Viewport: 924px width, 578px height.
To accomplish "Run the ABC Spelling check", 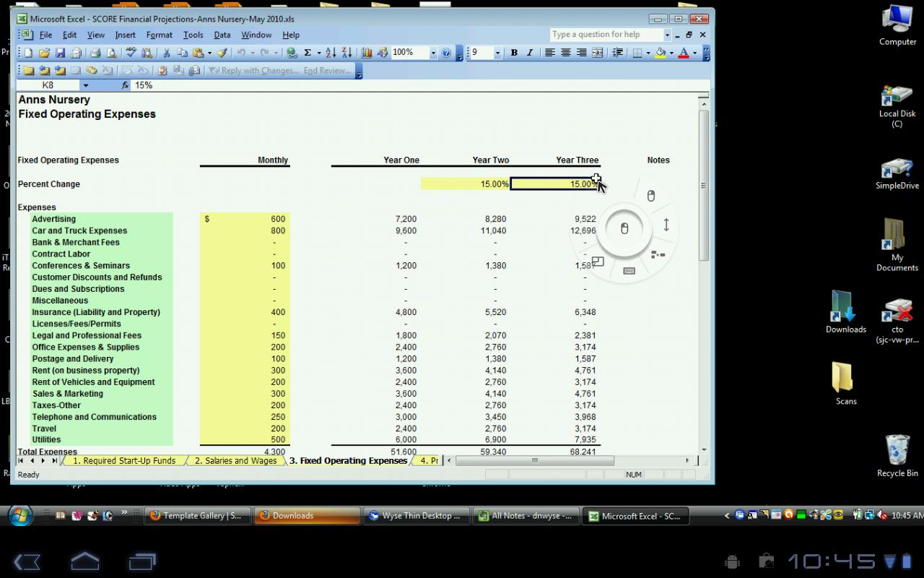I will (x=131, y=53).
